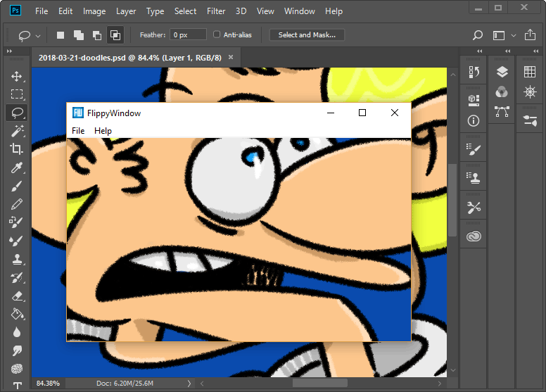546x392 pixels.
Task: Enable the Anti-alias checkbox
Action: (217, 34)
